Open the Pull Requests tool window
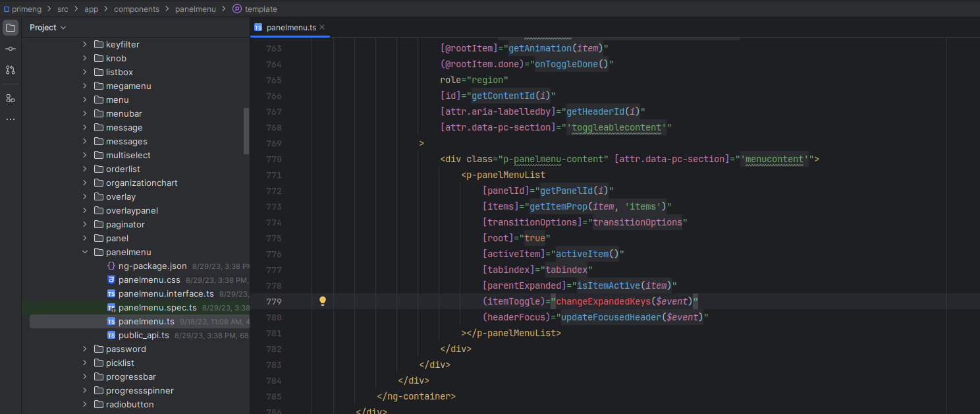Screen dimensions: 980x414 (x=10, y=69)
